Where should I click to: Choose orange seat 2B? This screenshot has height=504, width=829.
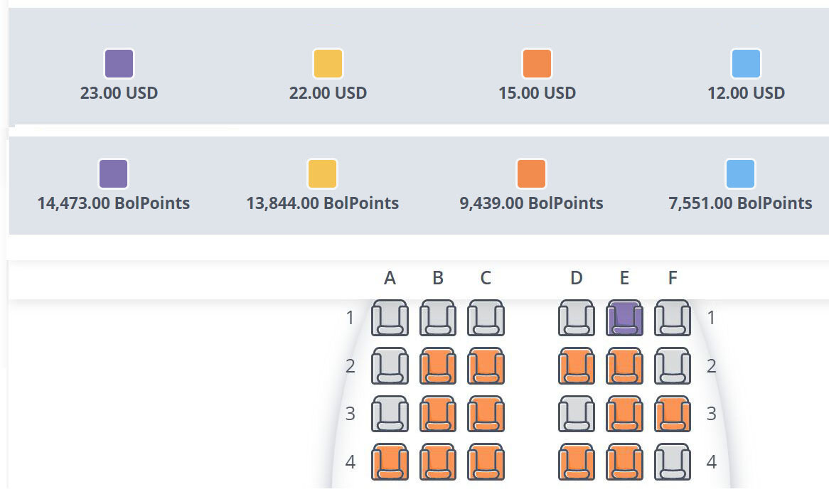[x=438, y=365]
